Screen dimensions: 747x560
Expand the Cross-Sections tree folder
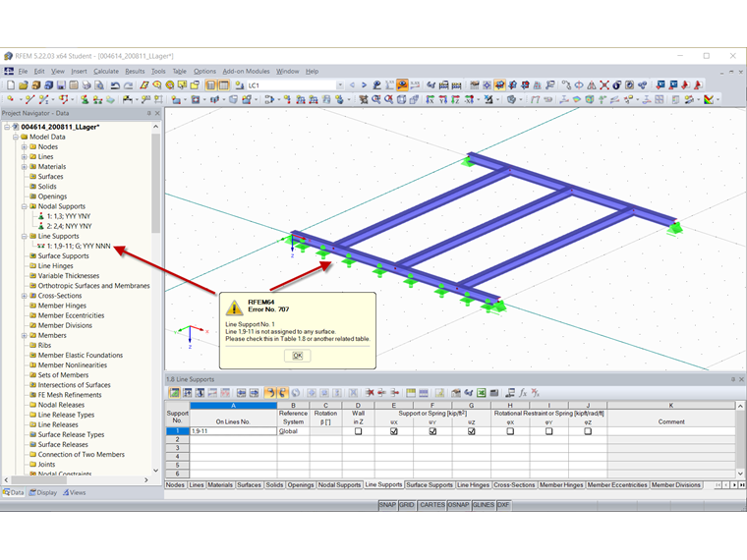[24, 296]
